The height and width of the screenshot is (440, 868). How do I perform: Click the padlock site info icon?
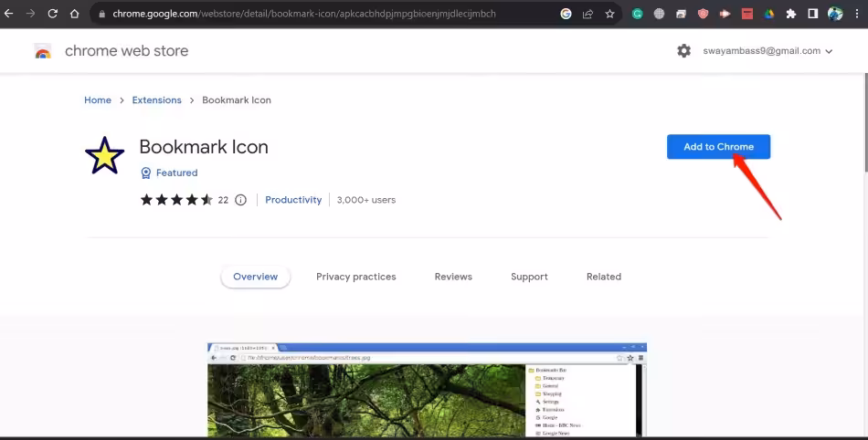[101, 14]
